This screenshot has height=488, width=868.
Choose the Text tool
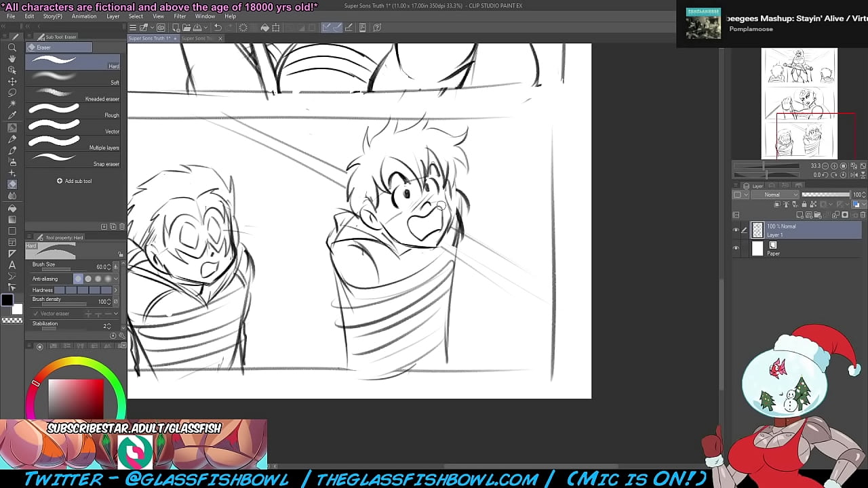pos(12,265)
